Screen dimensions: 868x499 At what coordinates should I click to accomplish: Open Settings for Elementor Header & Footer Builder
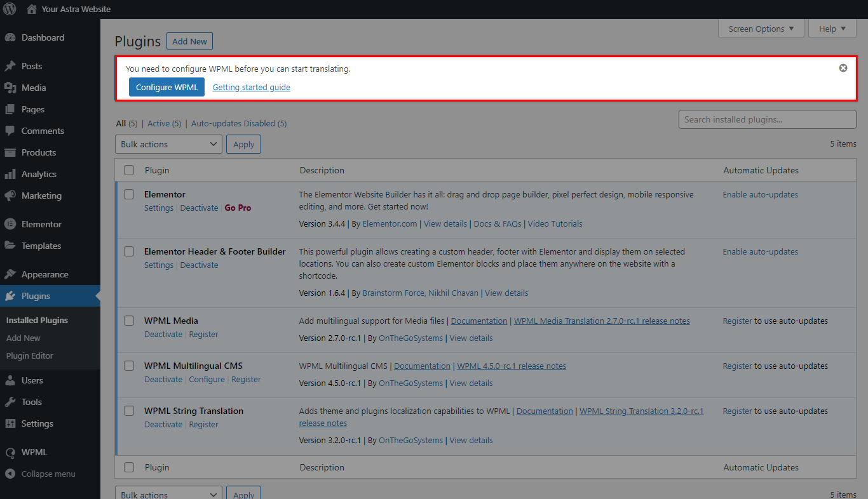159,265
